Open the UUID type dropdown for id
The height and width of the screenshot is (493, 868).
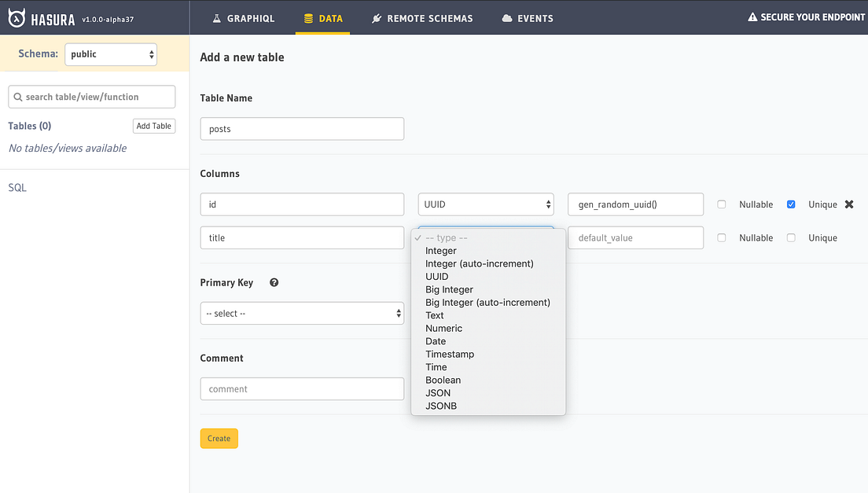tap(485, 204)
